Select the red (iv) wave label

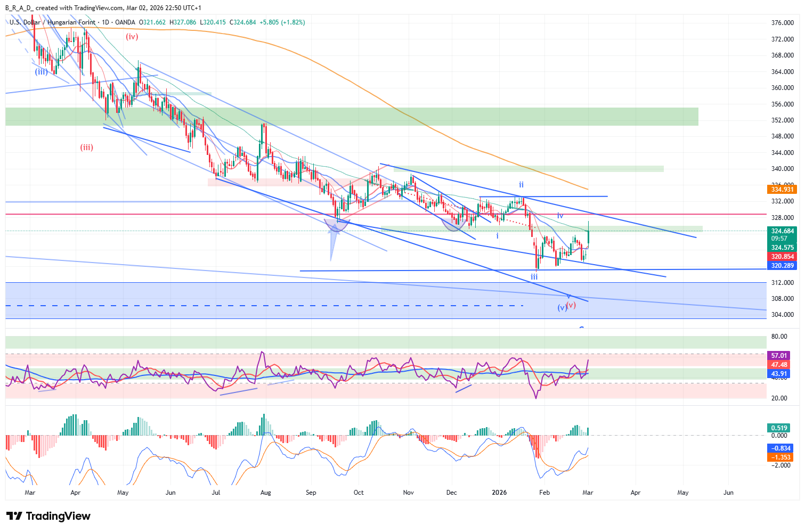coord(132,37)
